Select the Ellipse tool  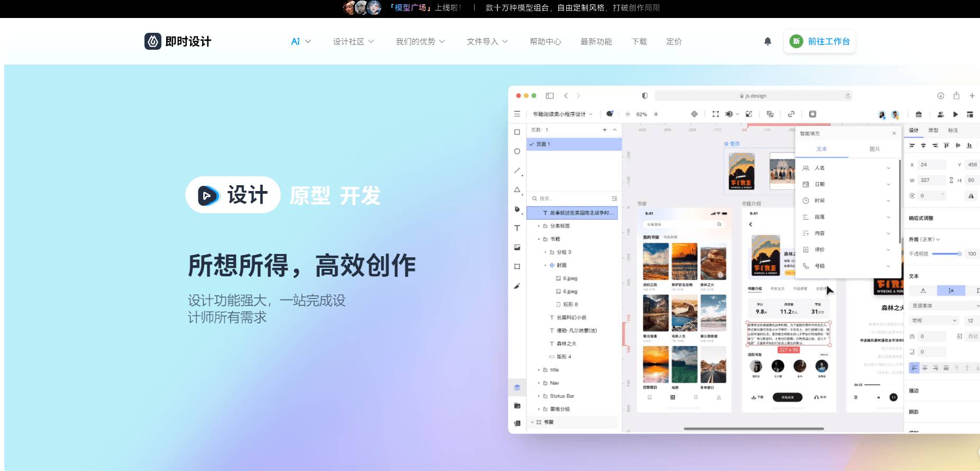pos(517,151)
